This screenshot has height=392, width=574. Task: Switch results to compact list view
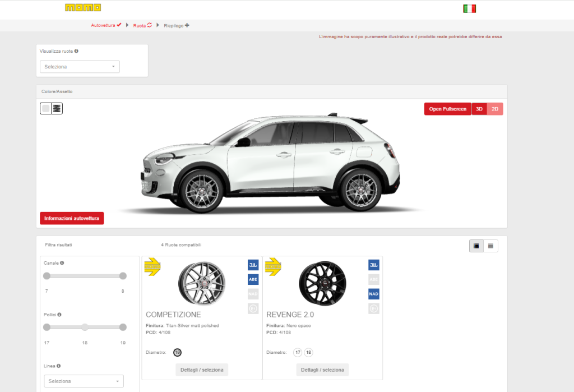492,246
